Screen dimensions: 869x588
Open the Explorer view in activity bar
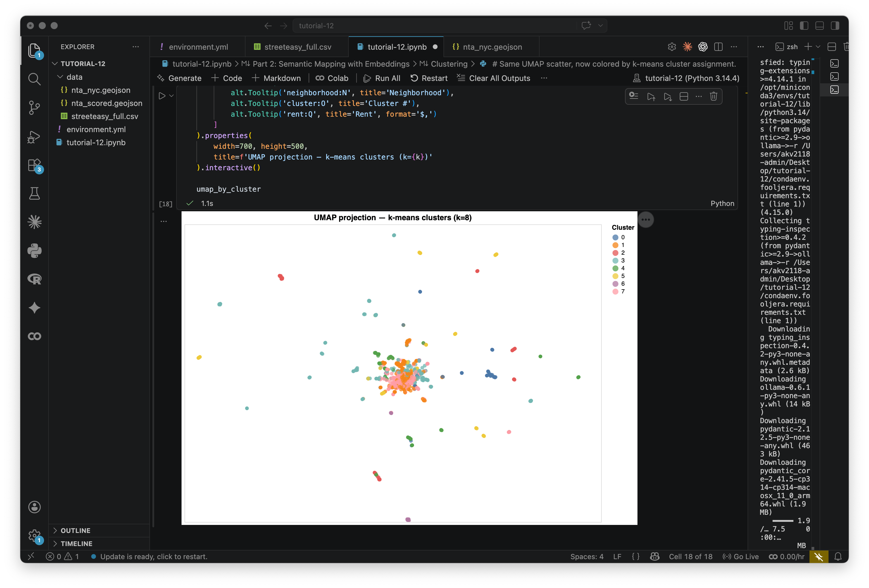pos(35,51)
